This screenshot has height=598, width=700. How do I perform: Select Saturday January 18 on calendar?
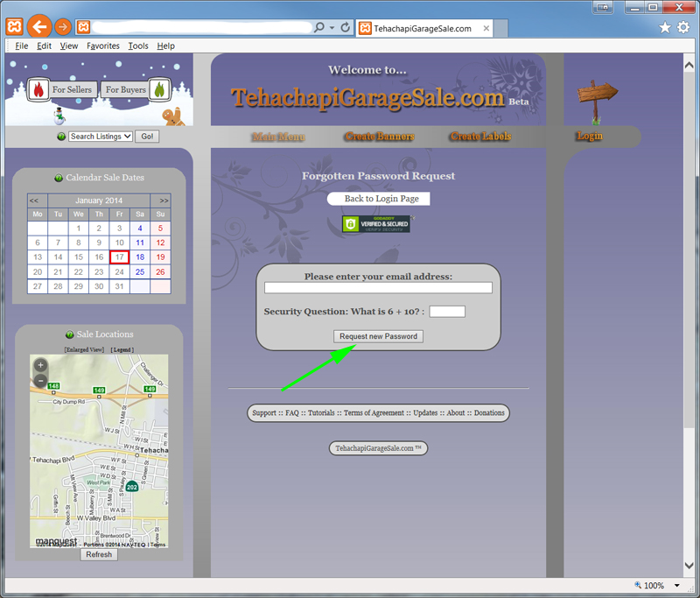(140, 257)
